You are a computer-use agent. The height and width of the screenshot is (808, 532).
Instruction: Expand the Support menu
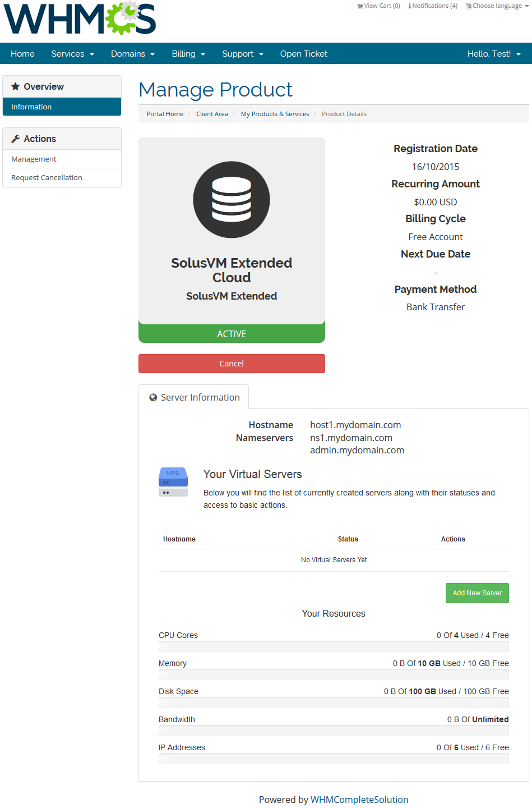[243, 54]
